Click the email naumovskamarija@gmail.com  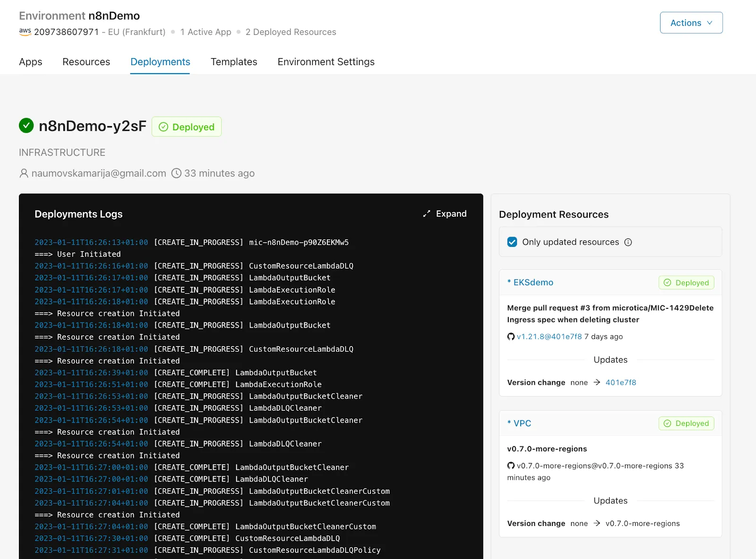[x=99, y=173]
